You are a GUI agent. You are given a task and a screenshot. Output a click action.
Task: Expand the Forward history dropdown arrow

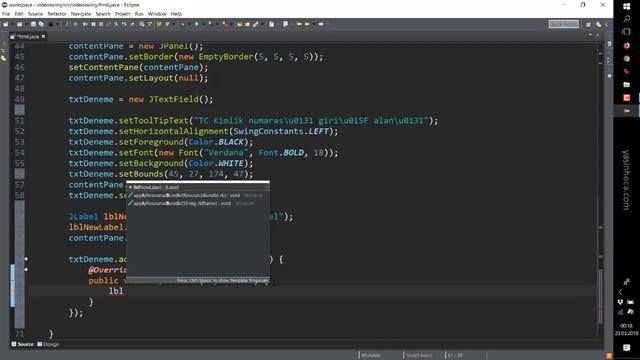coord(314,24)
